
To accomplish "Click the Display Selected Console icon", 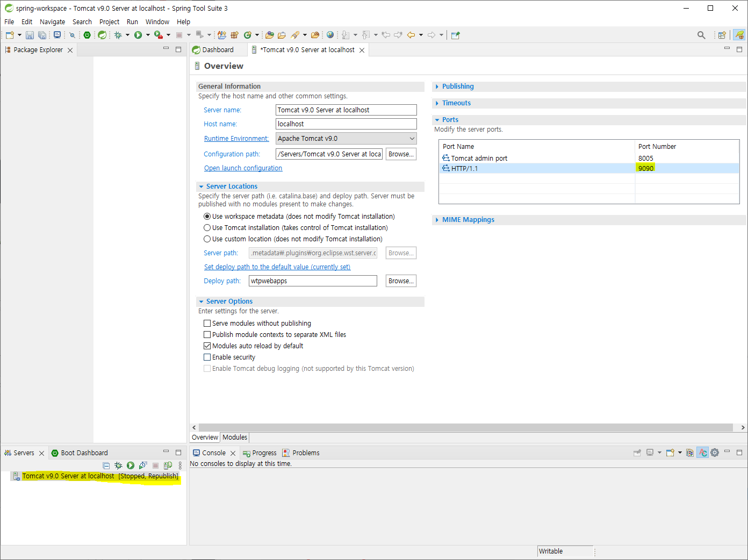I will tap(650, 453).
